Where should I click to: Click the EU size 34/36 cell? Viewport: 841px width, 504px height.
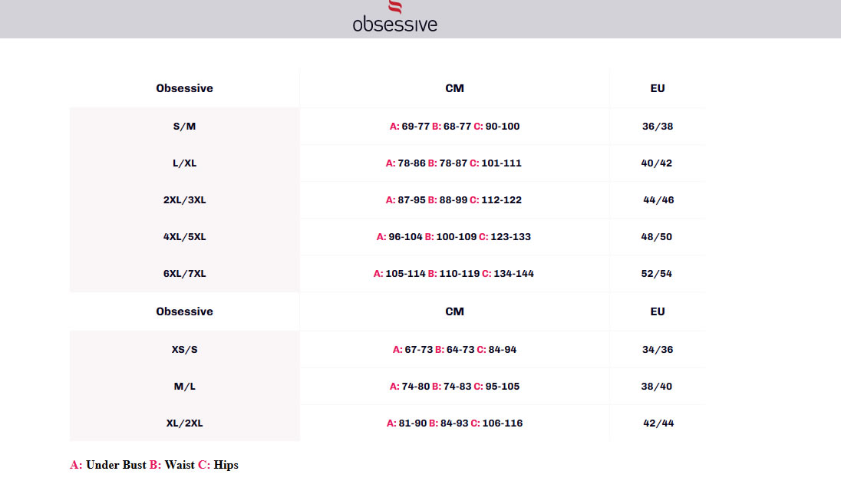[x=657, y=349]
